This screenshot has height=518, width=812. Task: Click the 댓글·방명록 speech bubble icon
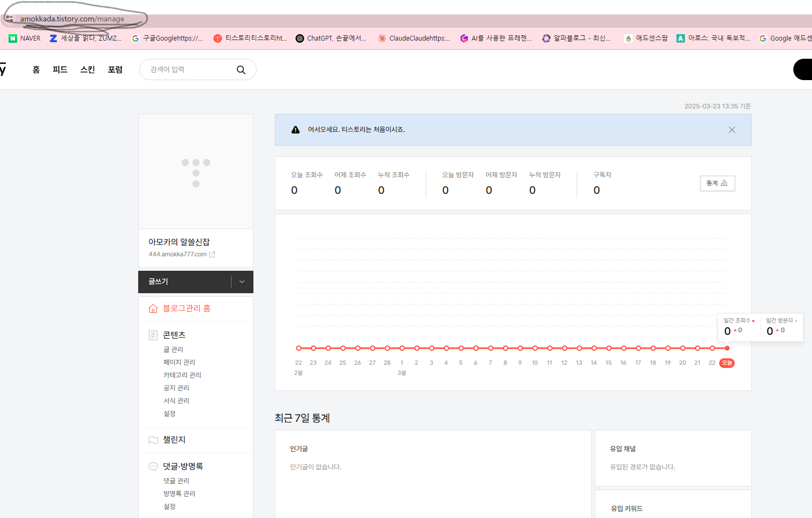point(153,466)
